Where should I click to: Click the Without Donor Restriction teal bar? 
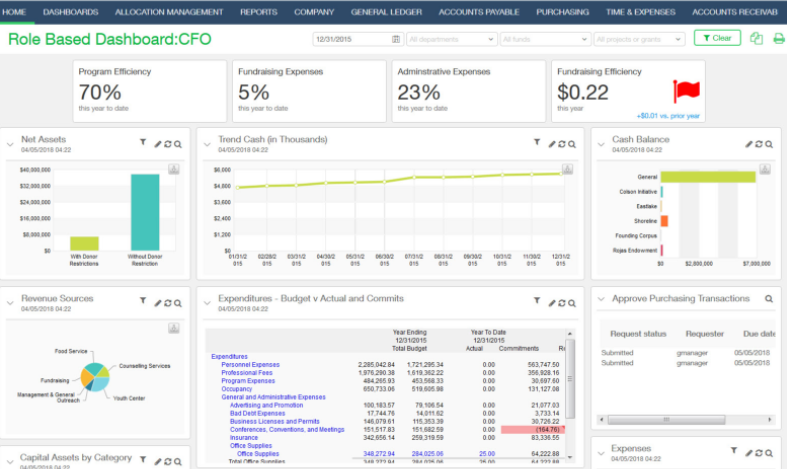pyautogui.click(x=145, y=212)
